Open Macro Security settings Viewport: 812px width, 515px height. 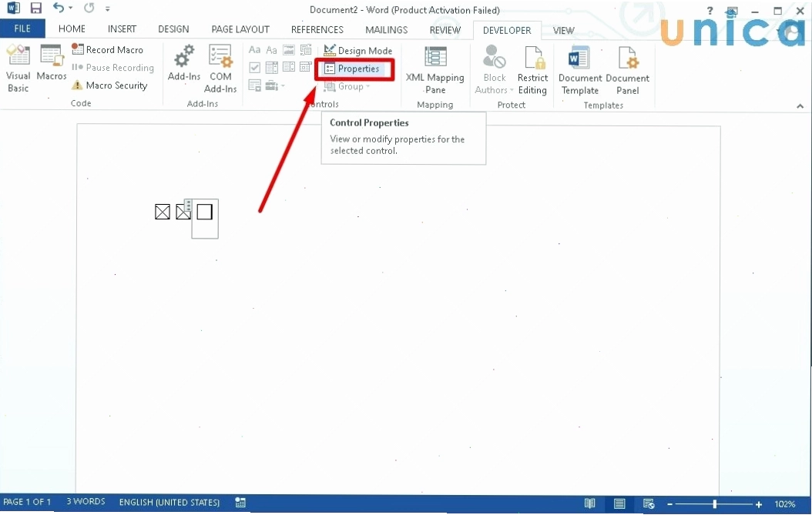[109, 85]
